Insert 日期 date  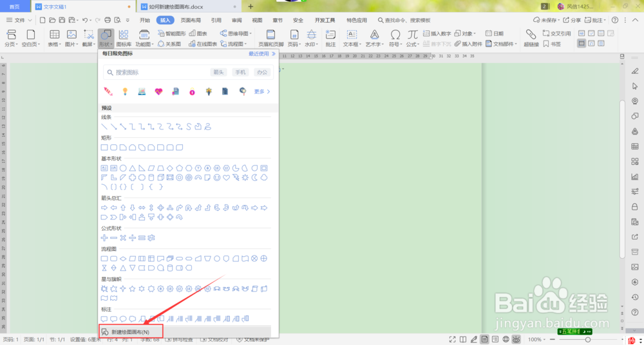tap(495, 33)
